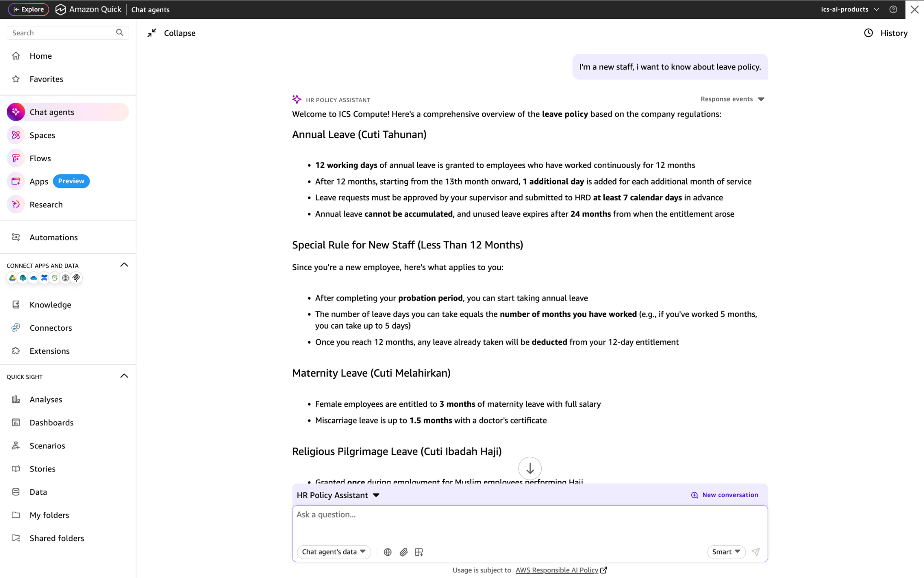The height and width of the screenshot is (578, 924).
Task: Click the Apps icon in the sidebar
Action: click(16, 181)
